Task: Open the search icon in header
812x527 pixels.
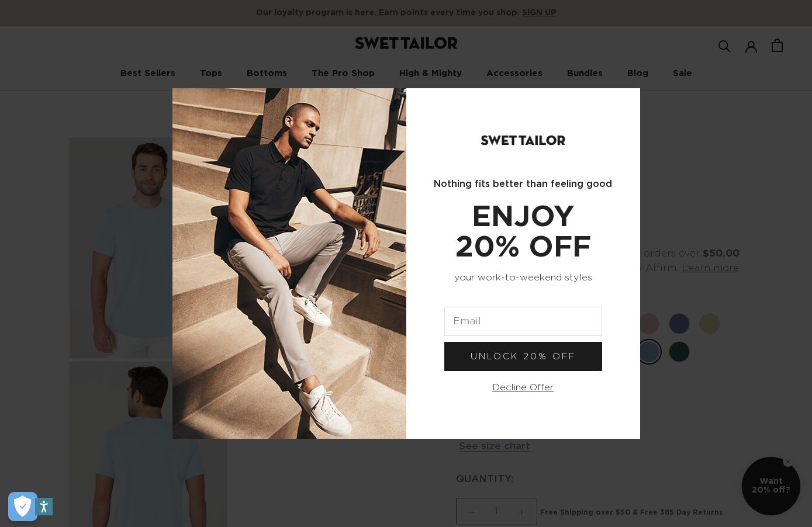Action: [724, 46]
